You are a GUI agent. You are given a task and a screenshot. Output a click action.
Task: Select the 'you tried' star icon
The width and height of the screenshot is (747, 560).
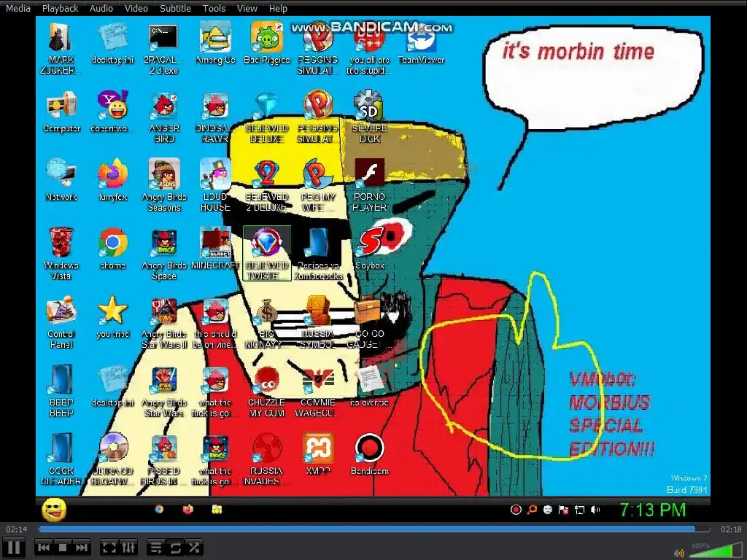tap(113, 318)
